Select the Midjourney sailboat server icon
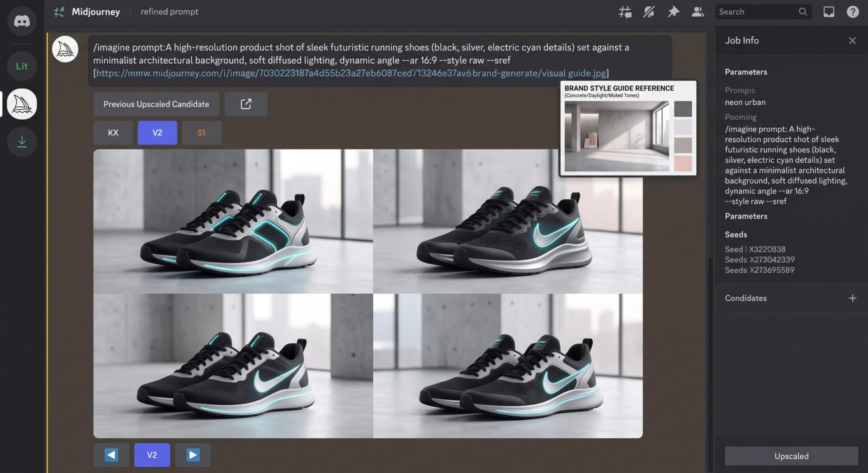Viewport: 868px width, 473px height. 22,104
